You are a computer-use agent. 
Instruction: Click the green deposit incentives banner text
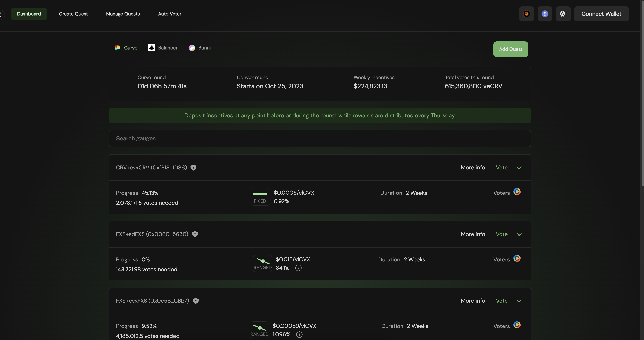pos(320,116)
